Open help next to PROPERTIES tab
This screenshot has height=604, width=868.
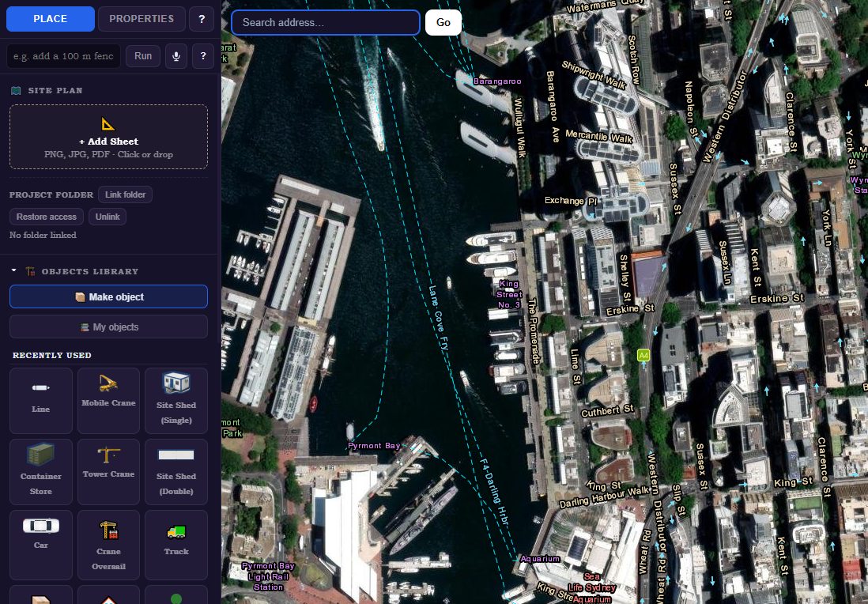click(x=202, y=19)
